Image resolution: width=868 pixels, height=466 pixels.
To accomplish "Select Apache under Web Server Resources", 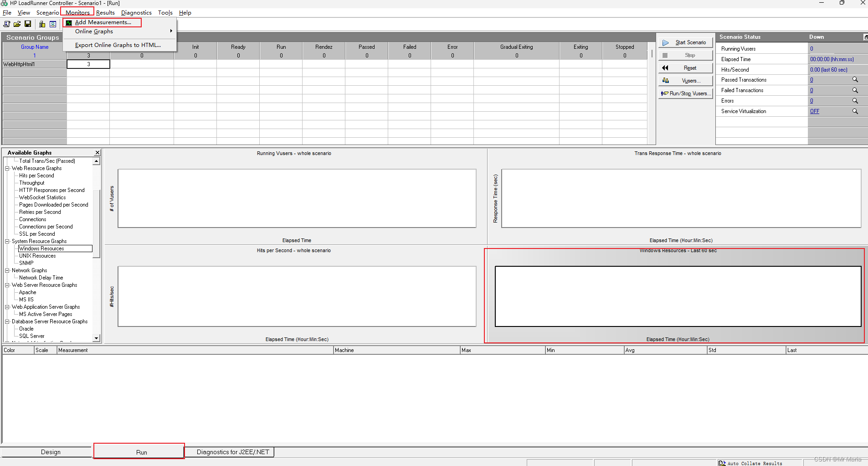I will (27, 292).
